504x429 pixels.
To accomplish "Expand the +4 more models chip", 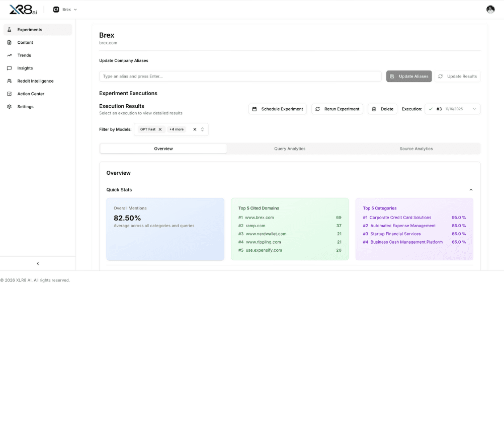I will coord(177,129).
